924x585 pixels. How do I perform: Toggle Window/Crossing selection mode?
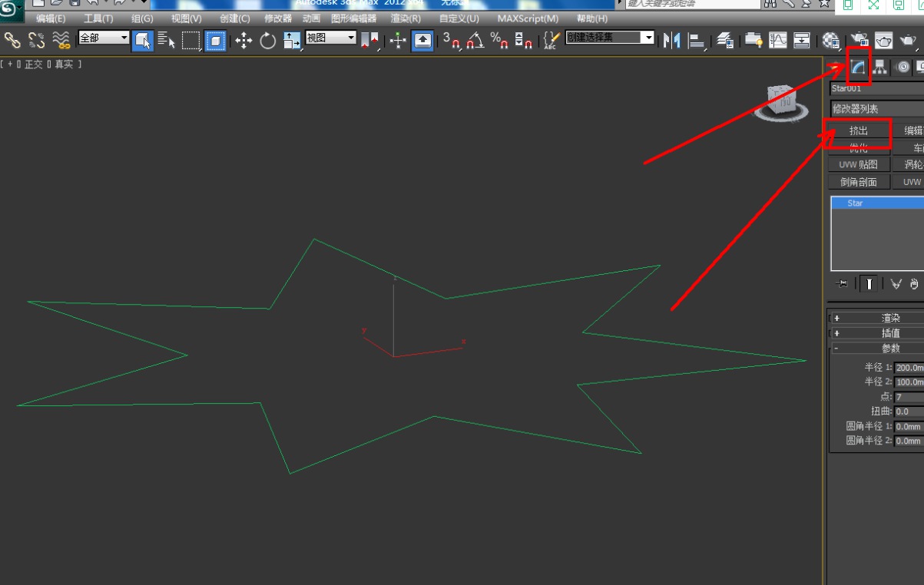pos(216,40)
